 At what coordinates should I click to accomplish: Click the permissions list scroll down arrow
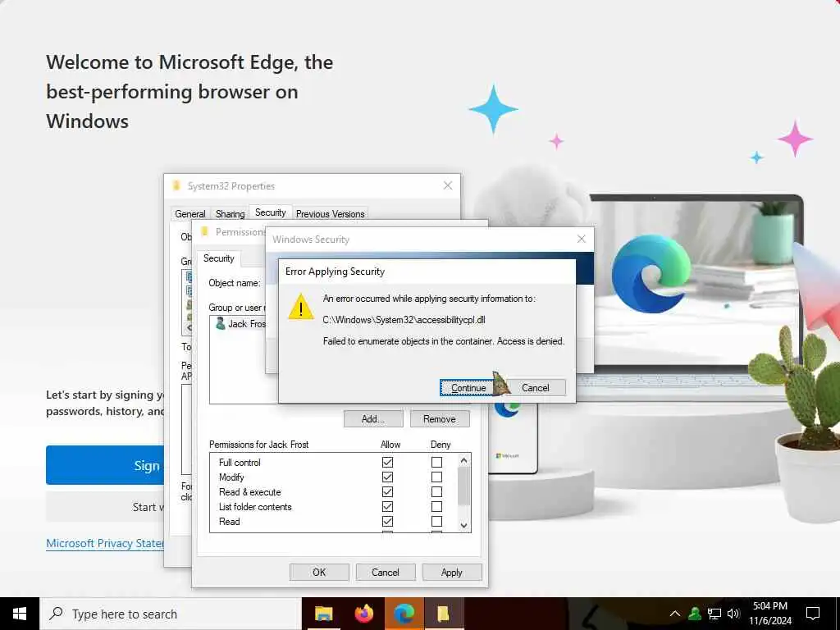(464, 526)
